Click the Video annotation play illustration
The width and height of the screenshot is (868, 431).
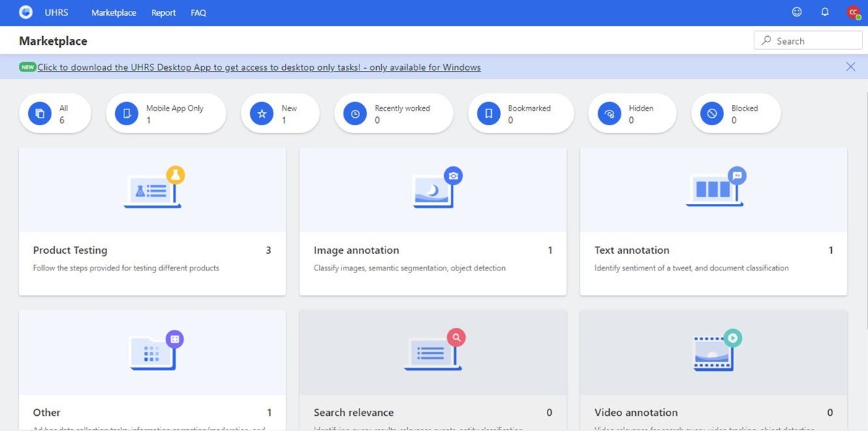pos(717,350)
